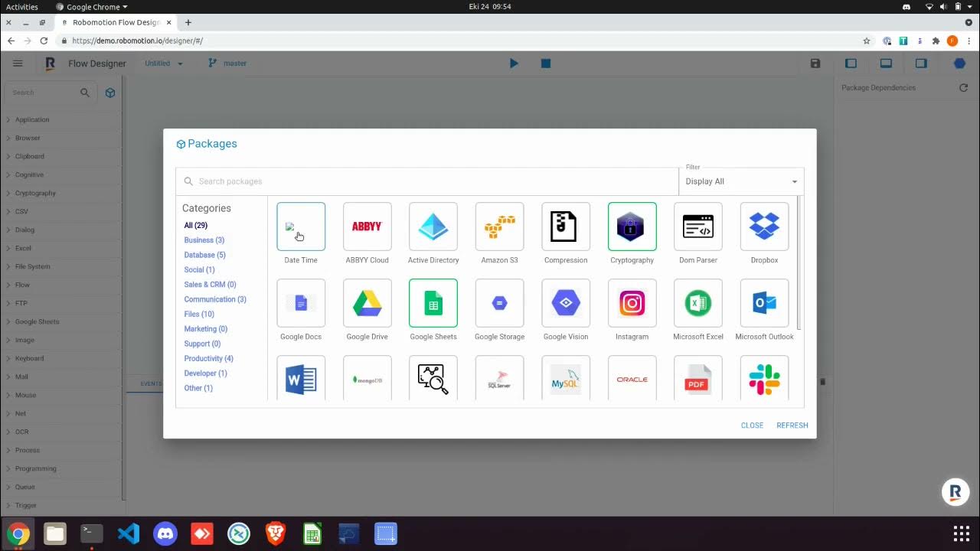Select the MySQL package icon
This screenshot has height=551, width=980.
click(x=566, y=378)
